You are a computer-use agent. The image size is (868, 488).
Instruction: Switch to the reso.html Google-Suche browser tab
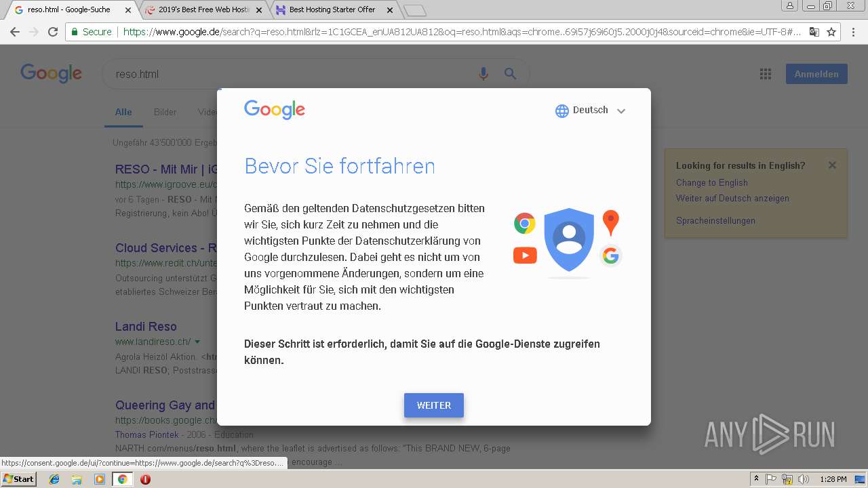(68, 10)
